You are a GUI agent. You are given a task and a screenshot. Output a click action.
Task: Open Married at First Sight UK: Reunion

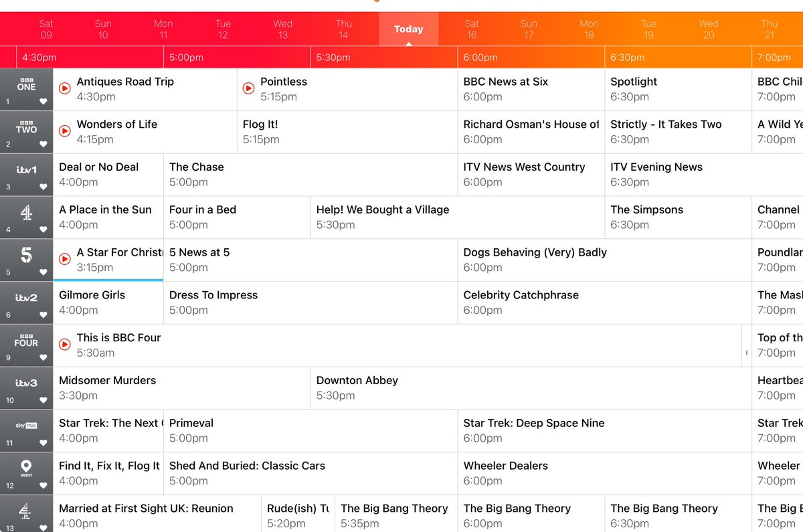pos(157,514)
